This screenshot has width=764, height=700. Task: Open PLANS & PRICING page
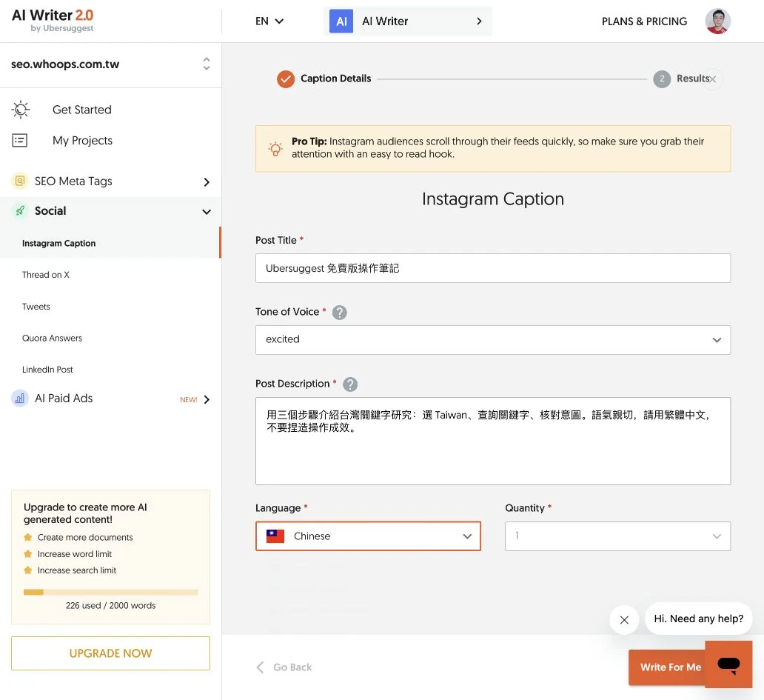644,21
